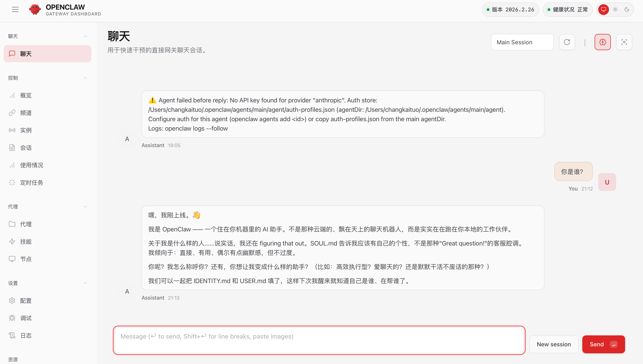
Task: Switch to dark theme via the moon icon
Action: click(x=627, y=9)
